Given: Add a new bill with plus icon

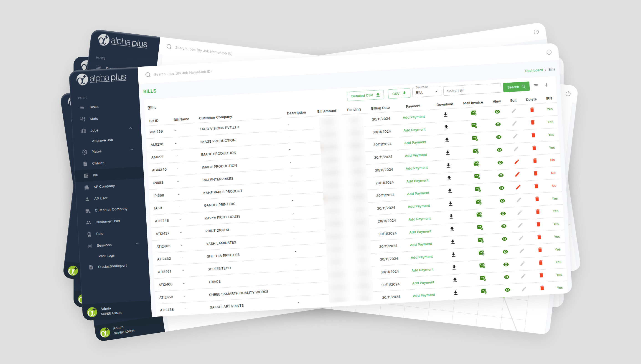Looking at the screenshot, I should click(x=547, y=85).
